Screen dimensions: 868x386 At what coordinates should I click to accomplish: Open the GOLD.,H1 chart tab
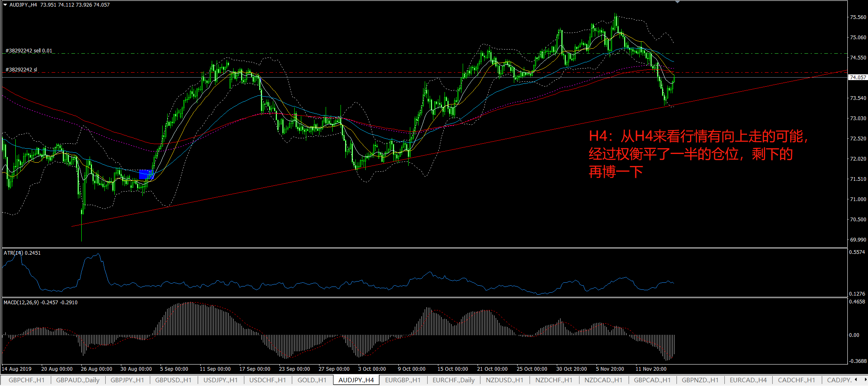click(312, 380)
